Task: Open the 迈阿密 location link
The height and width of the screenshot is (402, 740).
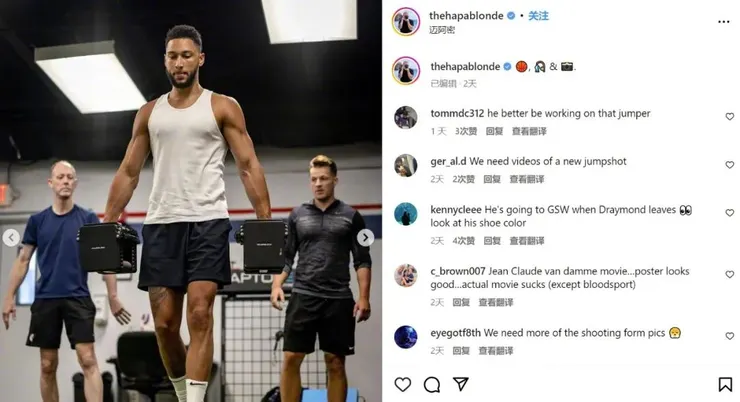Action: coord(442,30)
